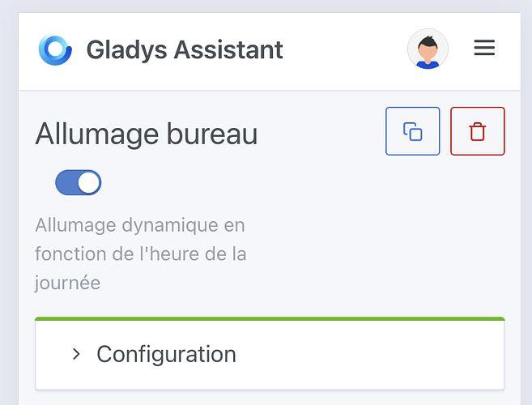Click blank area of Configuration card header
The height and width of the screenshot is (405, 532).
pos(364,354)
